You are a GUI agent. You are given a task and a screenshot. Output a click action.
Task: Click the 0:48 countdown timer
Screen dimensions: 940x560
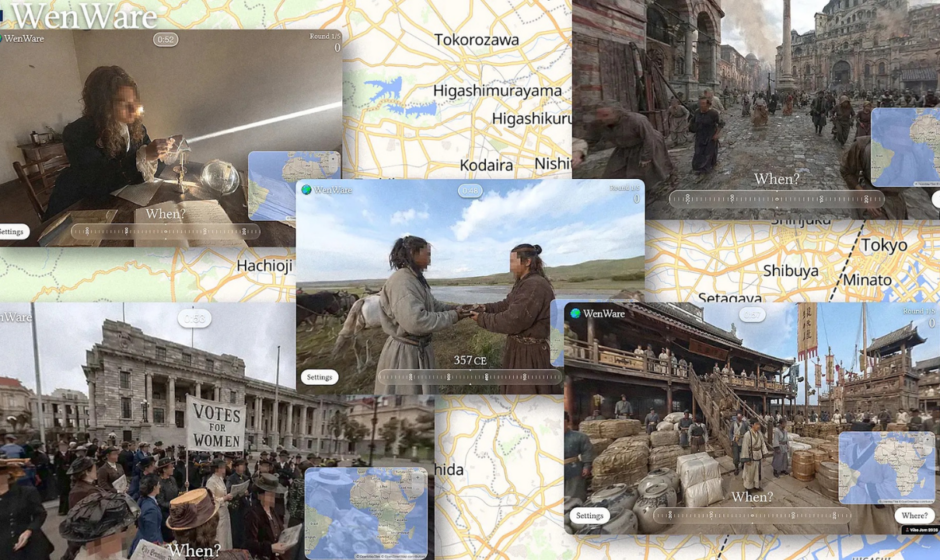[470, 191]
